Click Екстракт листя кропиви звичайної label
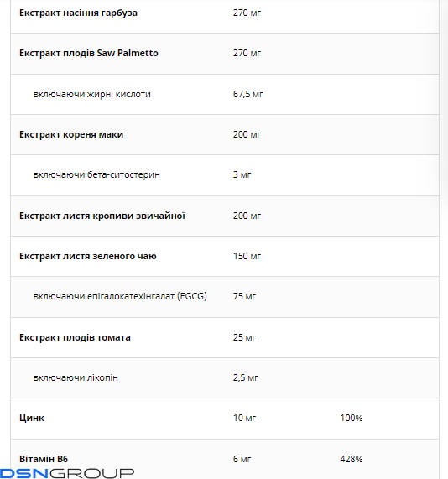Viewport: 448px width, 479px height. click(x=102, y=216)
